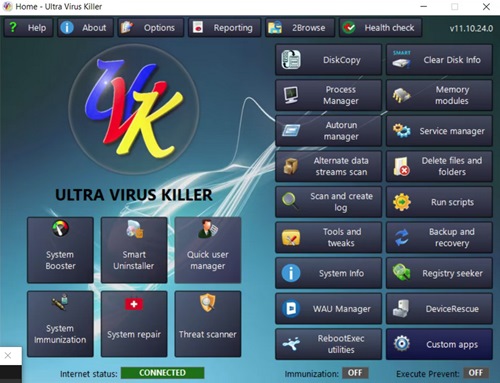The image size is (500, 383).
Task: Click the Delete files and folders icon
Action: (x=401, y=166)
